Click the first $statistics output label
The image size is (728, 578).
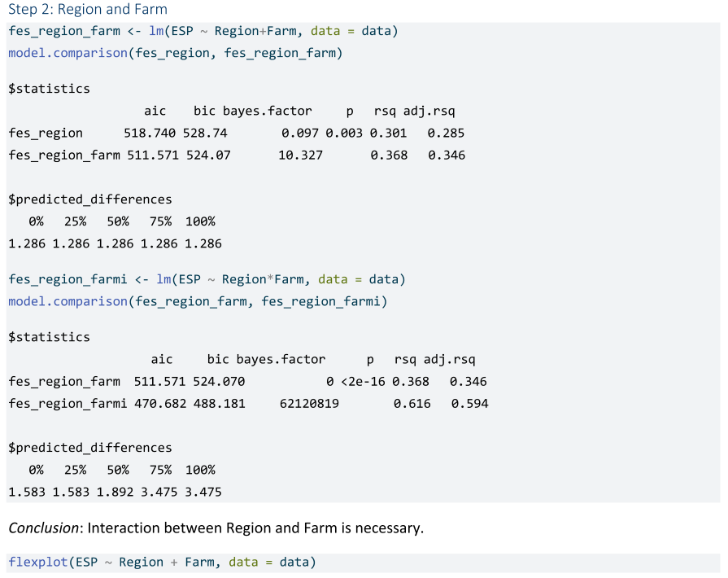(49, 89)
